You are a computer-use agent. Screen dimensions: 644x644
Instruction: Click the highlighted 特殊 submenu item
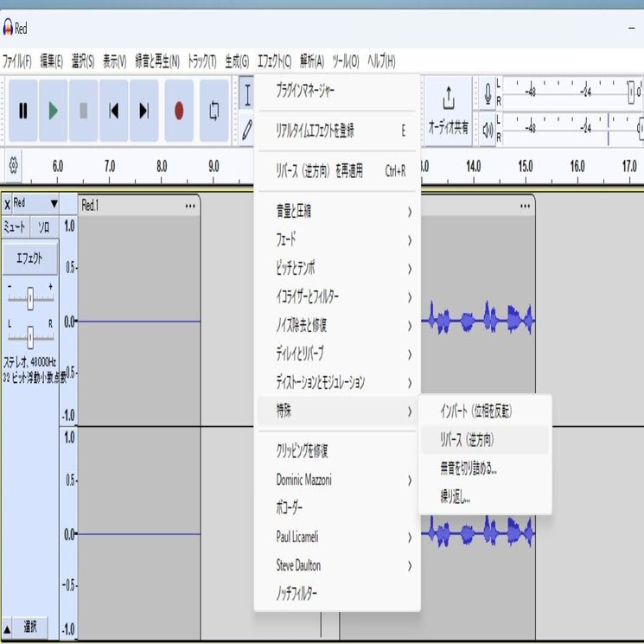337,411
